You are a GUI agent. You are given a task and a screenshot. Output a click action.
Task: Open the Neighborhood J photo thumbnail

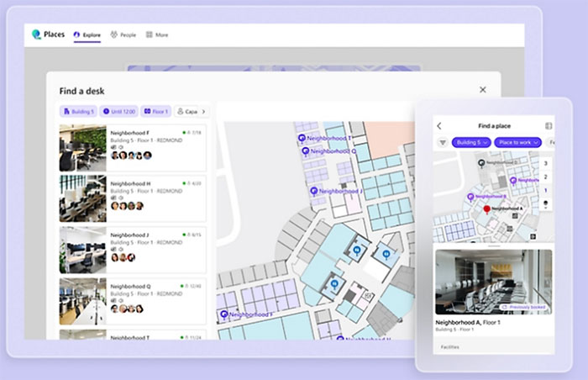point(83,250)
